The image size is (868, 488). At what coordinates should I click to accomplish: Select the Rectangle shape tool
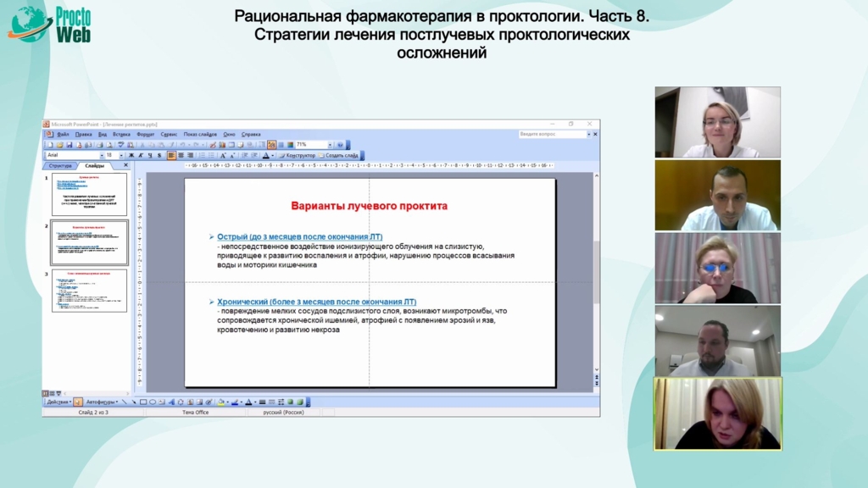[143, 402]
